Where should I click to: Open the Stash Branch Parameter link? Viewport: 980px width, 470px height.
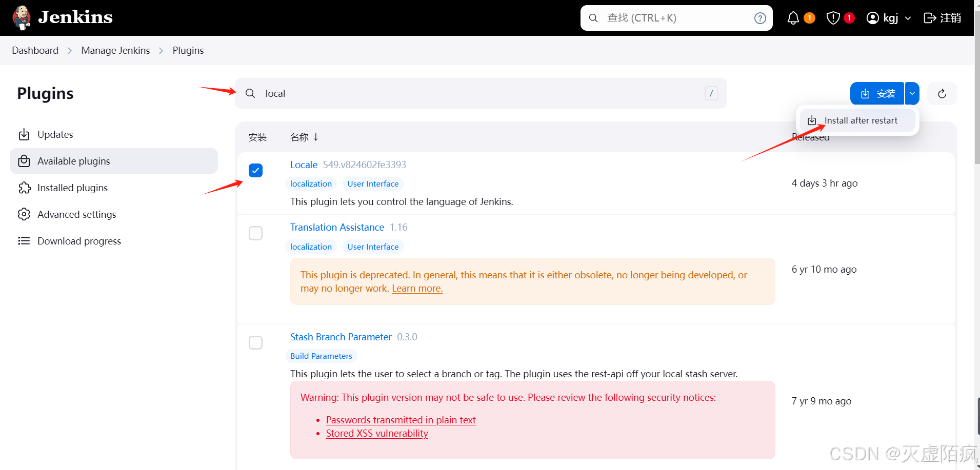click(341, 337)
